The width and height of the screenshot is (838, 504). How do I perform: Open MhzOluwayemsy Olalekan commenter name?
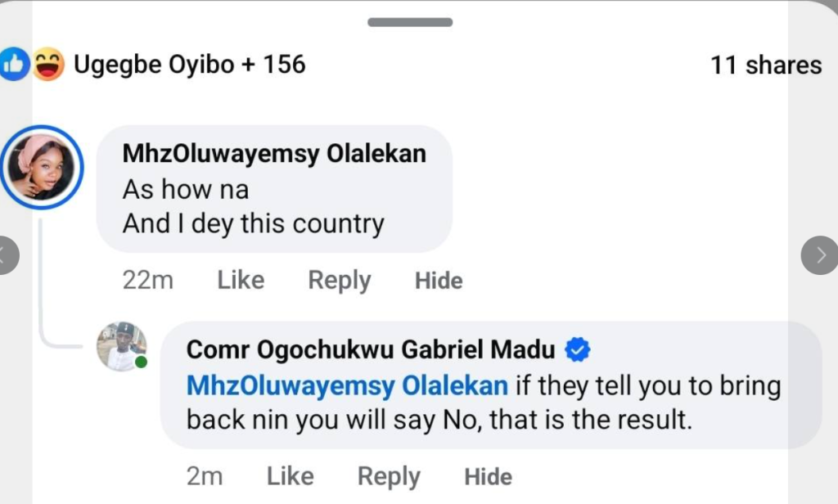click(274, 154)
